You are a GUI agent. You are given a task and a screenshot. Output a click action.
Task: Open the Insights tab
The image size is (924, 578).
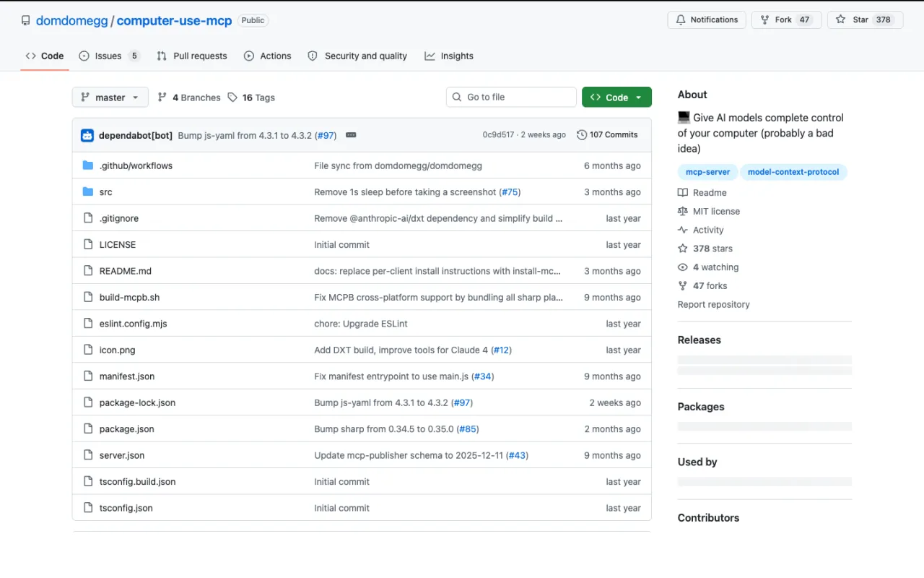click(x=449, y=56)
